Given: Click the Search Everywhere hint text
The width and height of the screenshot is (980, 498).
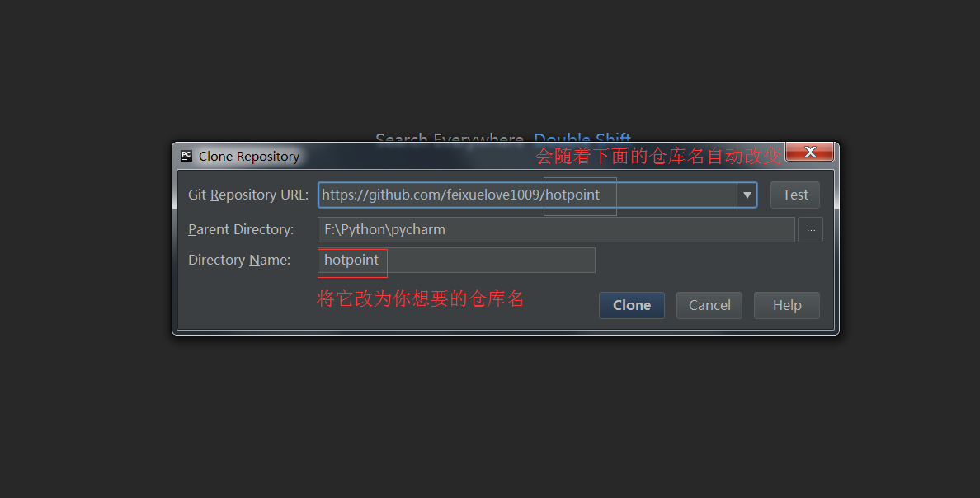Looking at the screenshot, I should click(450, 138).
